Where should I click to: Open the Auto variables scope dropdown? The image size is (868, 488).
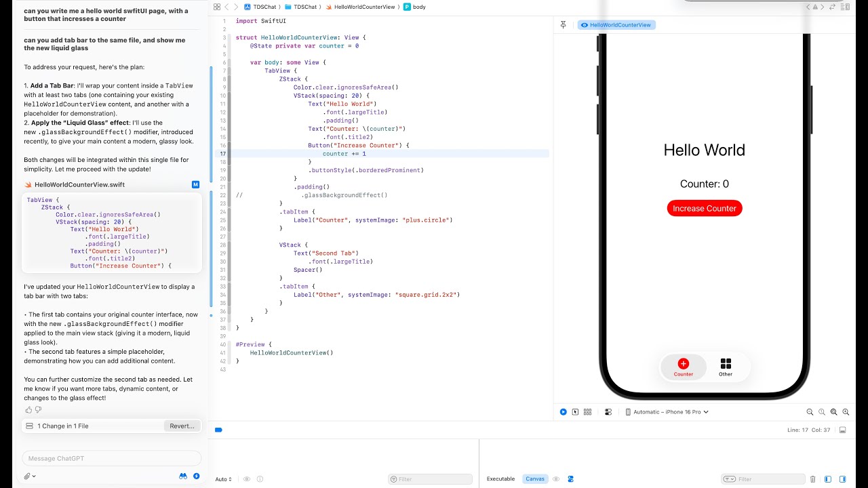click(224, 479)
